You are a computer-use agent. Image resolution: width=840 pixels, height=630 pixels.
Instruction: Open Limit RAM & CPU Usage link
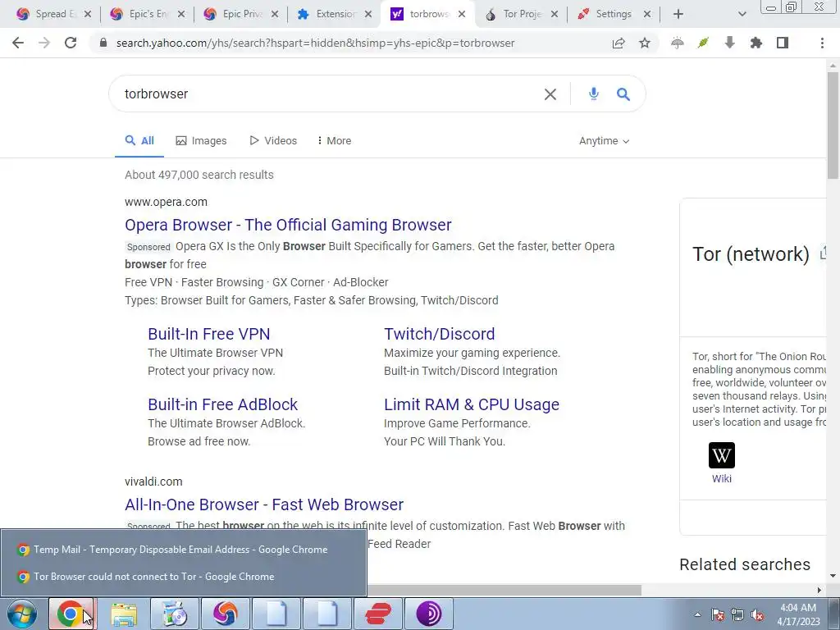472,404
